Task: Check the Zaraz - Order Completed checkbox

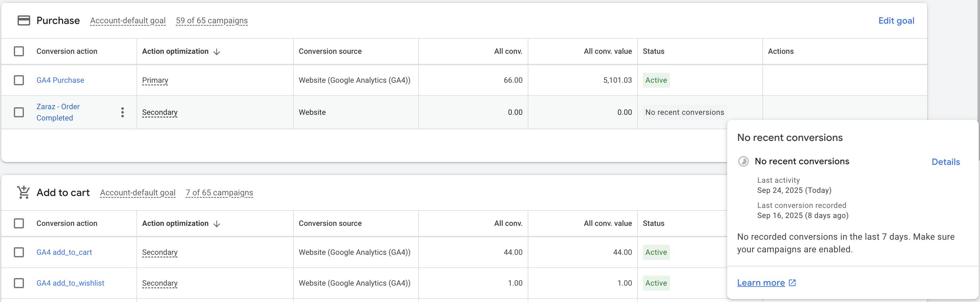Action: pos(19,112)
